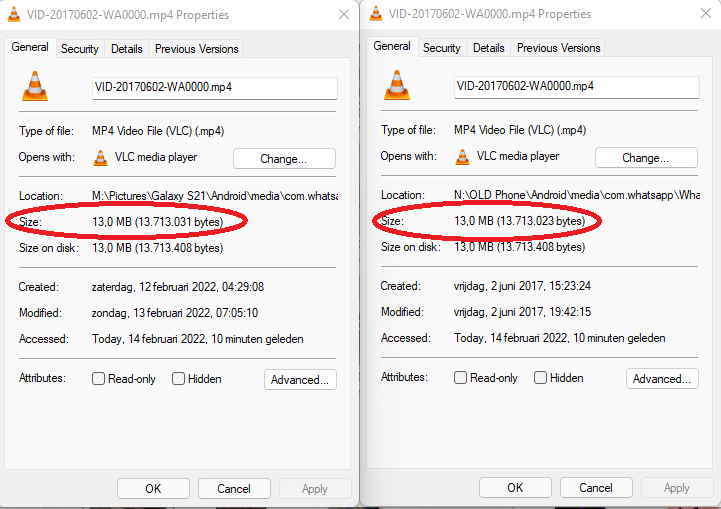Enable Read-only checkbox in the left Properties window
This screenshot has height=509, width=721.
click(x=99, y=379)
